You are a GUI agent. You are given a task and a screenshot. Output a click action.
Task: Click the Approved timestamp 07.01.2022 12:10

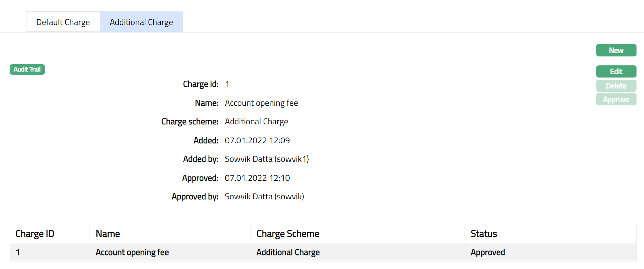(x=257, y=178)
